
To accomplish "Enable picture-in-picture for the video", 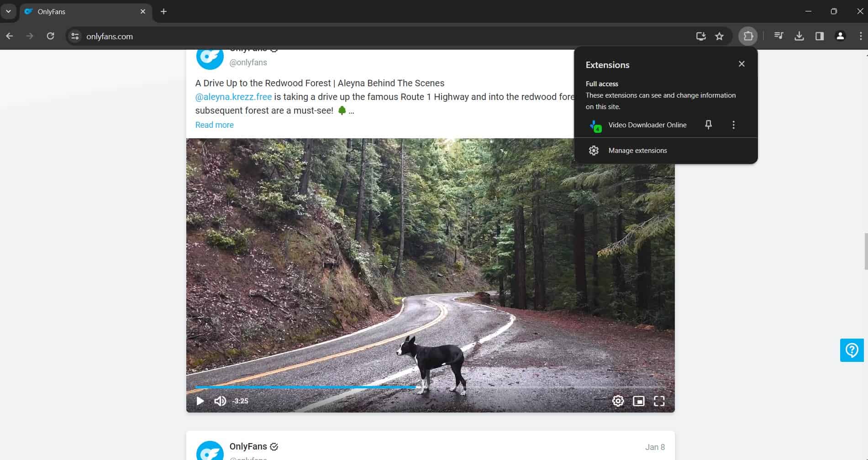I will click(639, 401).
